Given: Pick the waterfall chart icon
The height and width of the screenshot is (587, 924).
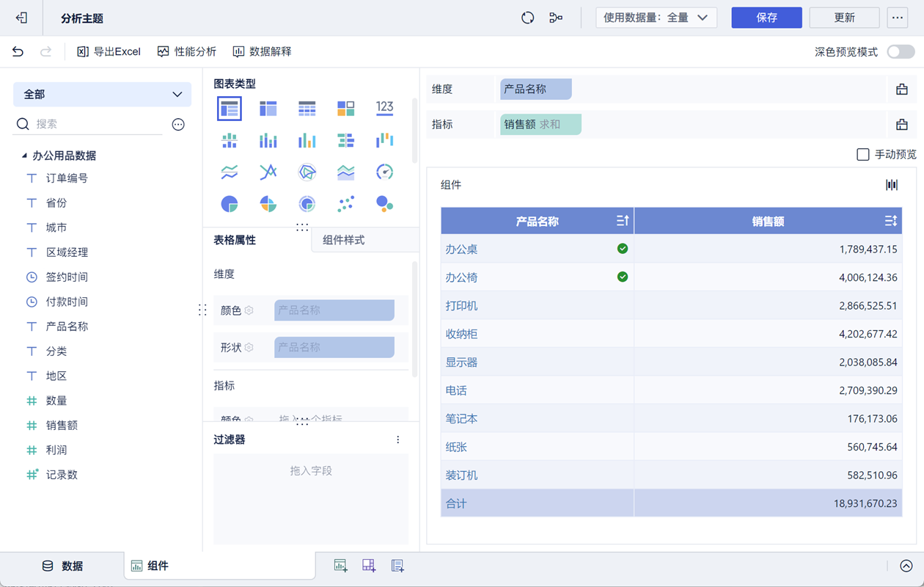Looking at the screenshot, I should (385, 140).
